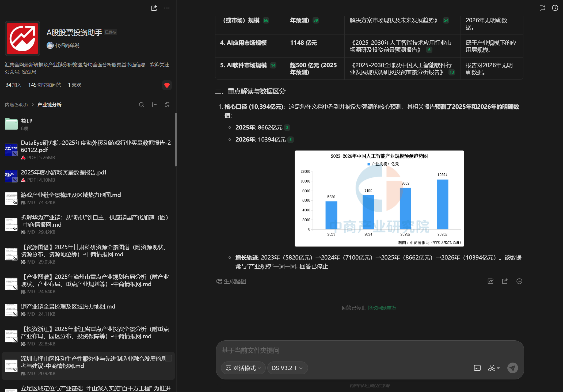The height and width of the screenshot is (392, 563).
Task: Click the sort order icon above file list
Action: coord(154,105)
